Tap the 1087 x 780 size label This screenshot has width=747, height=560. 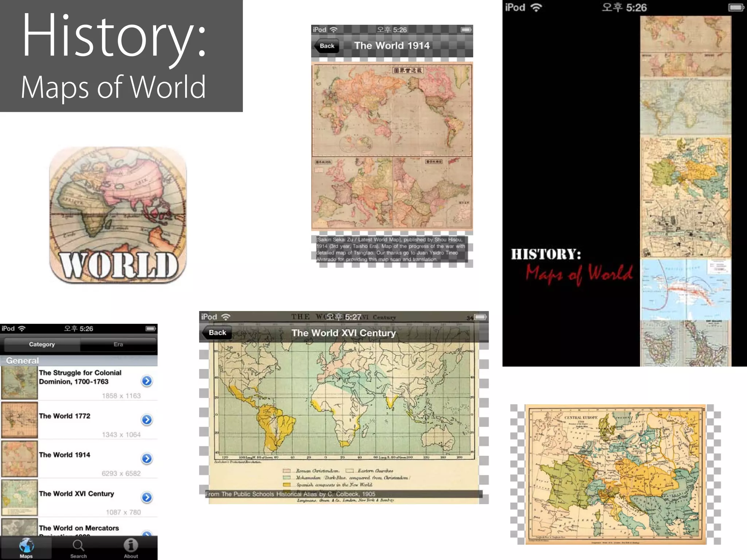click(123, 512)
